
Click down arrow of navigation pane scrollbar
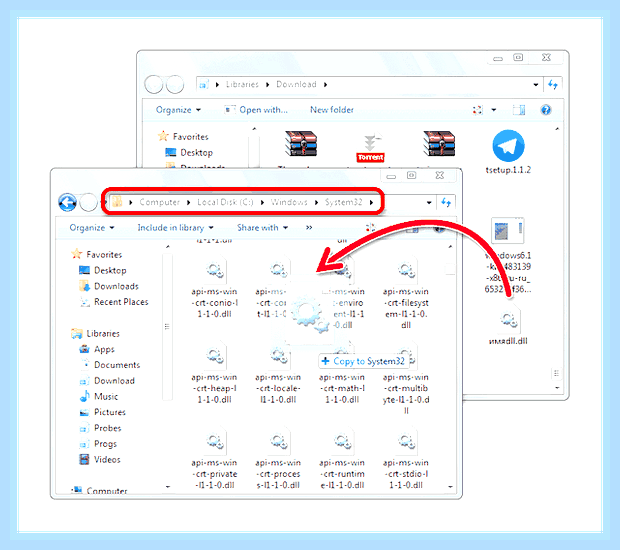coord(168,487)
